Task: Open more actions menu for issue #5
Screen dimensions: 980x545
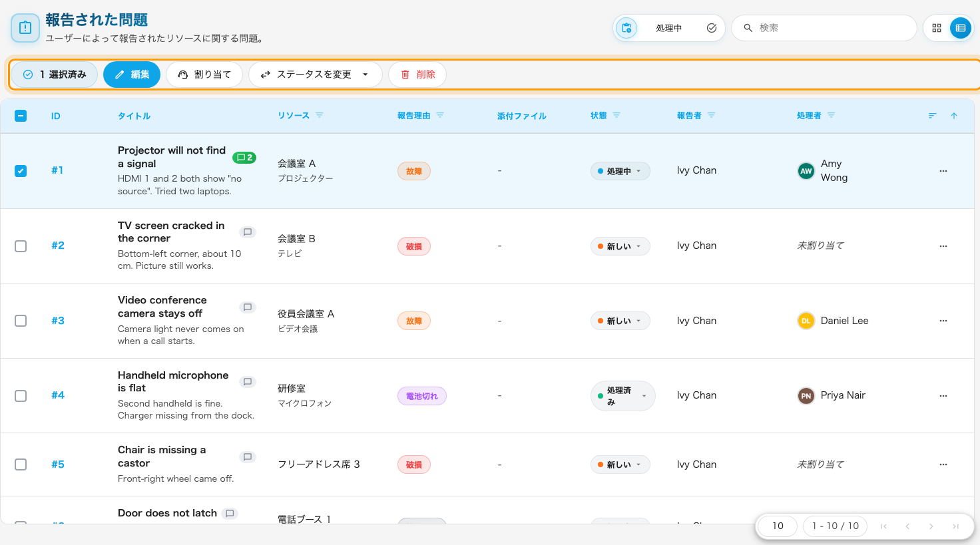Action: tap(943, 464)
